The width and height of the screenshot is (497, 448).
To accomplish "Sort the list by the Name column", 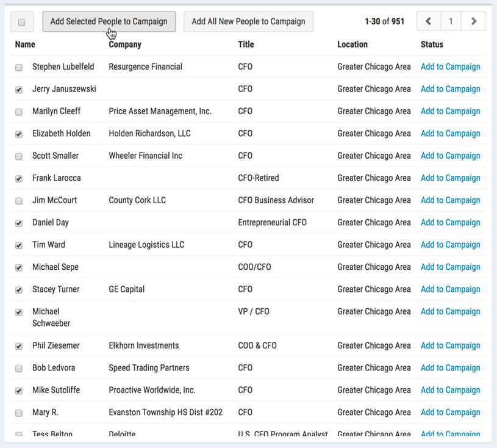I will coord(24,44).
